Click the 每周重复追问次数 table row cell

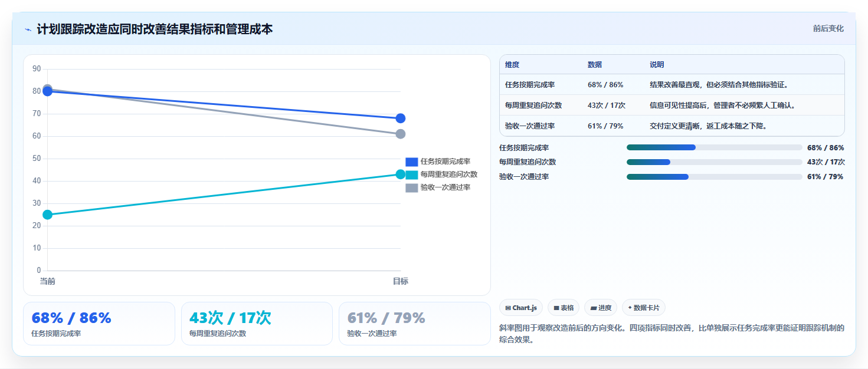533,106
